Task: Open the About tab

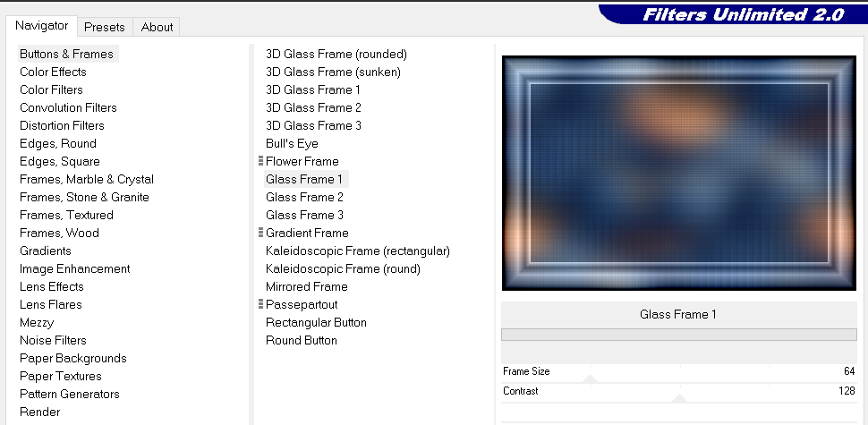Action: (157, 27)
